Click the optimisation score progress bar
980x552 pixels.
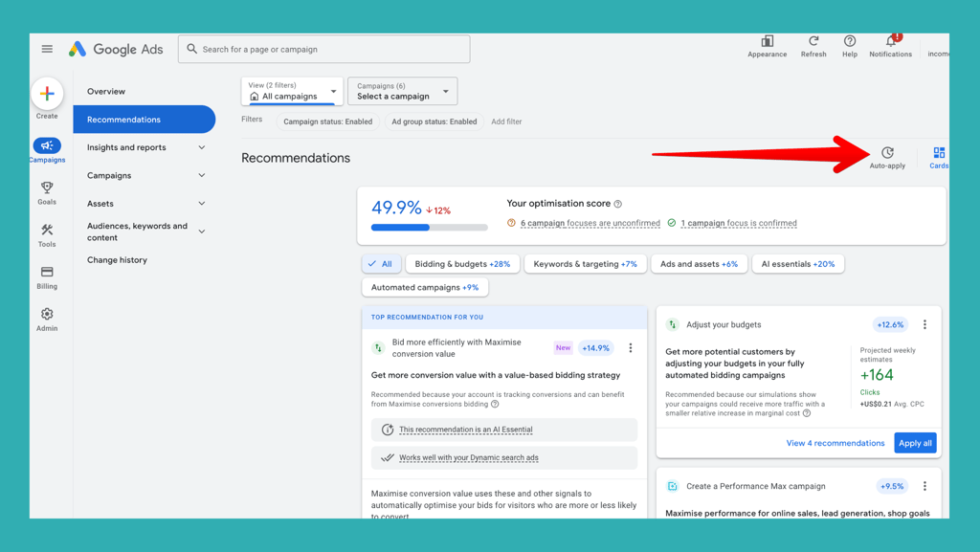(x=430, y=228)
